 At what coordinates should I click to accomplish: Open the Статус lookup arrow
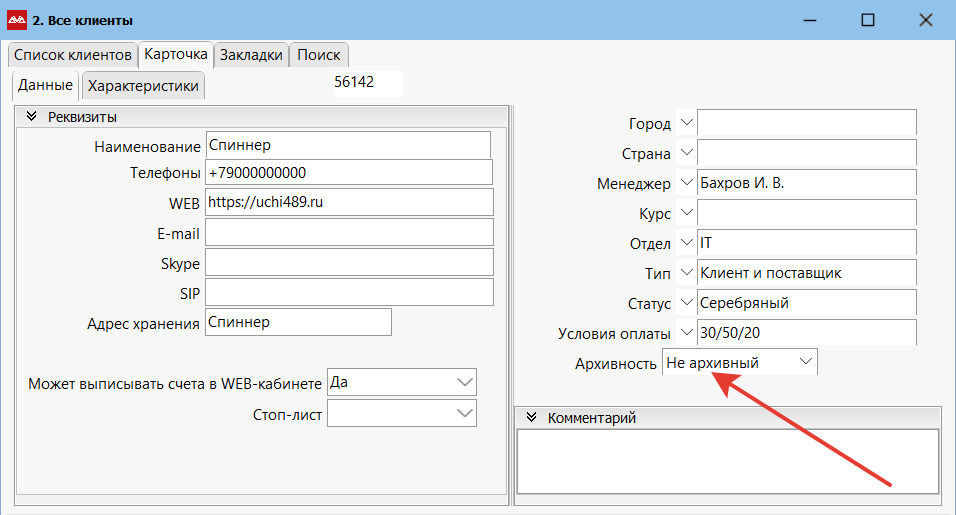click(687, 302)
